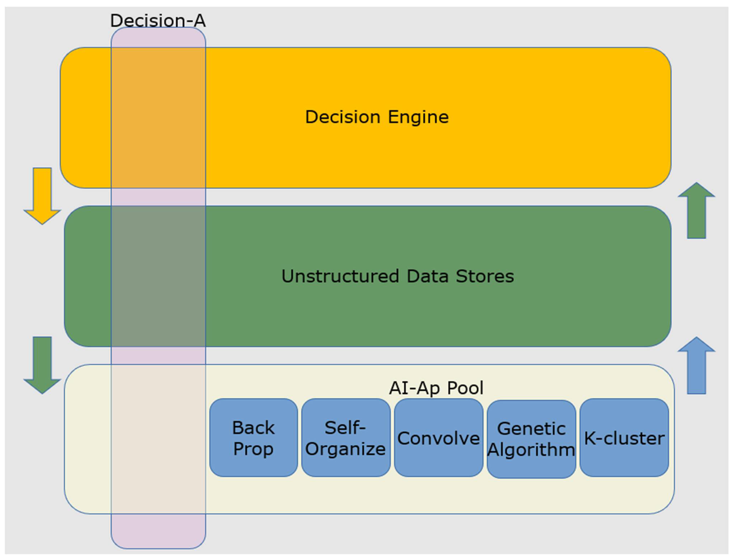Click the Unstructured Data Stores text
The height and width of the screenshot is (560, 734).
(397, 276)
